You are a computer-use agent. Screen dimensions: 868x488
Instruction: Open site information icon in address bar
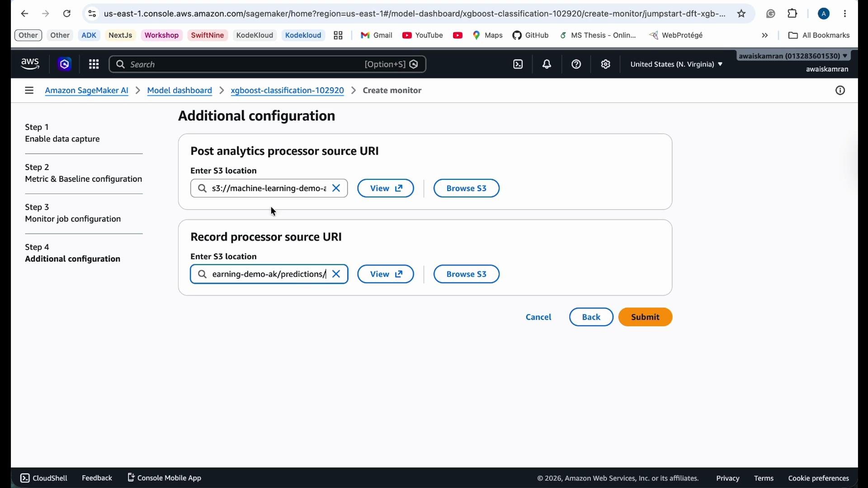pos(92,14)
